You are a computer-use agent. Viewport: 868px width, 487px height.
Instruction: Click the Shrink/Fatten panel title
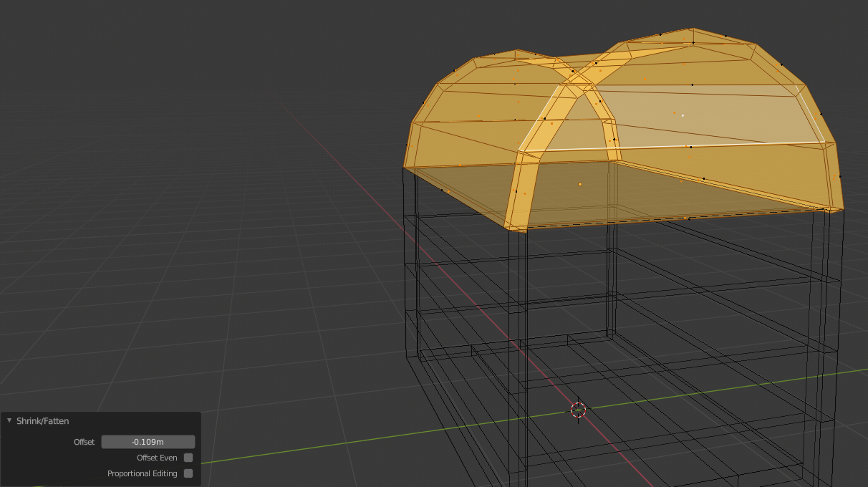coord(43,421)
